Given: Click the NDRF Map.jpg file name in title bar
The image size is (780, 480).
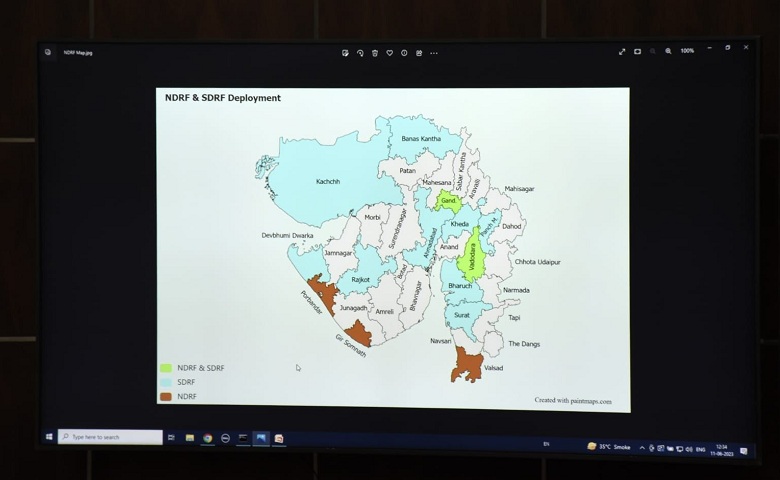Looking at the screenshot, I should point(78,52).
